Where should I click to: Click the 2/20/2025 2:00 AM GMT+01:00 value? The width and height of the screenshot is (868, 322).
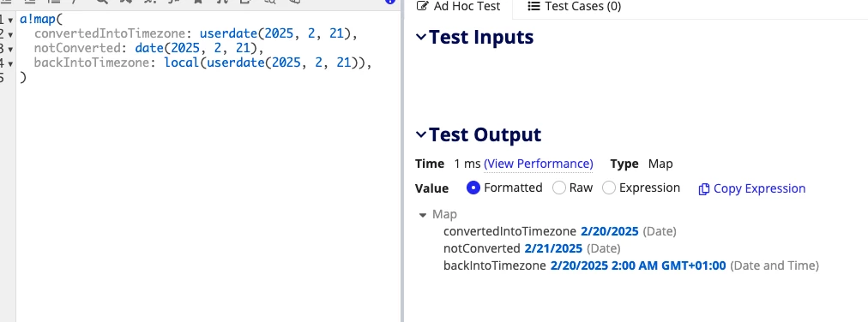click(638, 265)
